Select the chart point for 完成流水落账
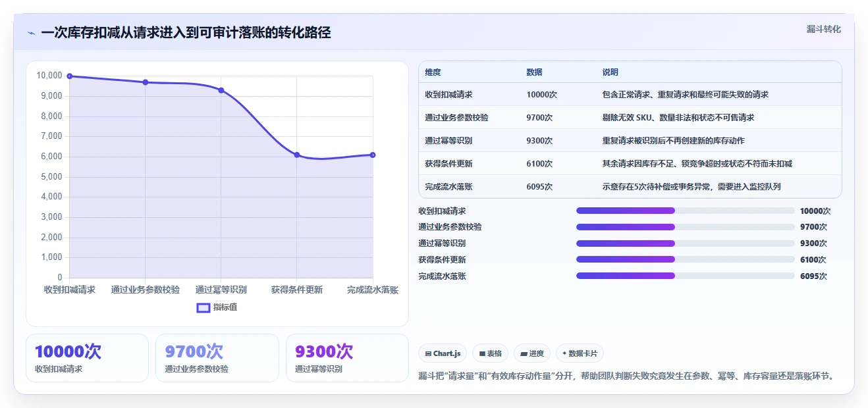 pyautogui.click(x=373, y=155)
